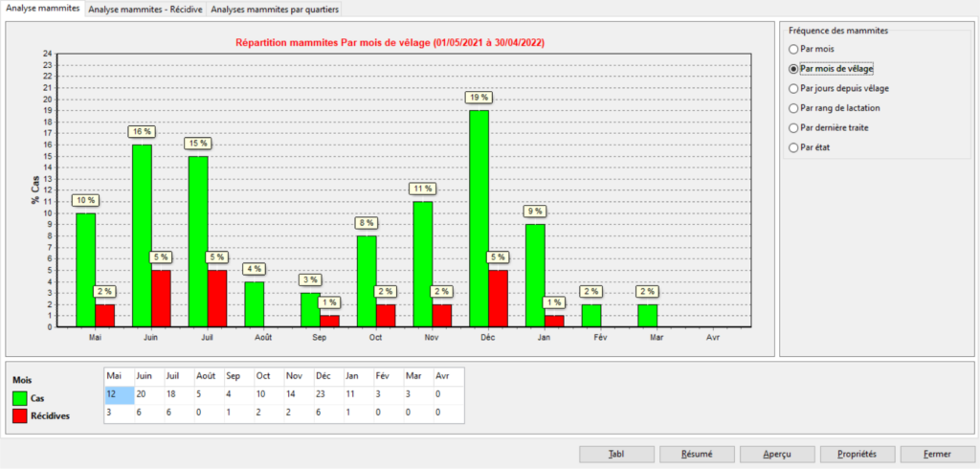This screenshot has width=980, height=469.
Task: Select 'Par rang de lactation' option
Action: click(x=792, y=108)
